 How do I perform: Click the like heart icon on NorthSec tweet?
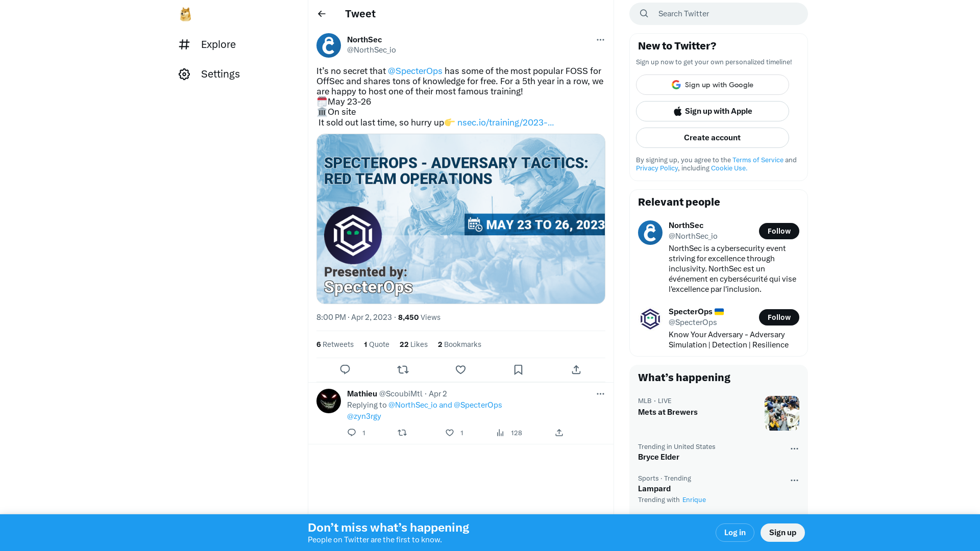[x=460, y=369]
